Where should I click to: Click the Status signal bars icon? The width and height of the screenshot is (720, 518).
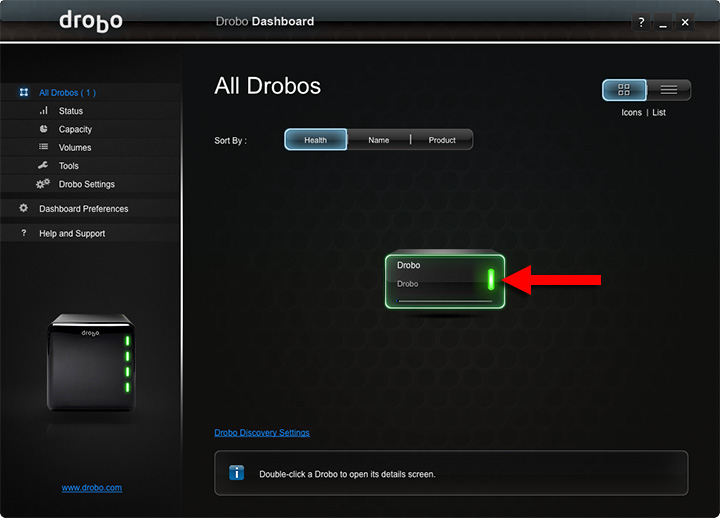(x=44, y=111)
